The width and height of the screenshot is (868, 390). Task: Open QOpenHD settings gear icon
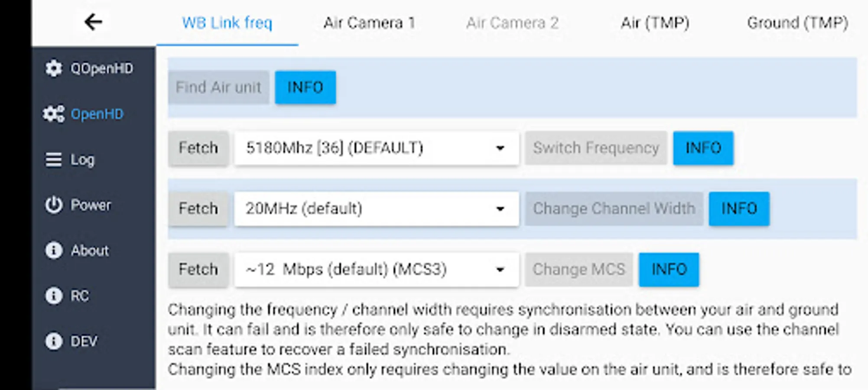pyautogui.click(x=54, y=68)
